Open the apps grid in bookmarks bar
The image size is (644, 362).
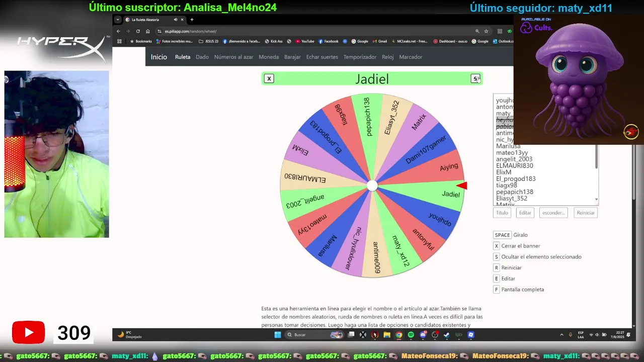click(x=119, y=41)
